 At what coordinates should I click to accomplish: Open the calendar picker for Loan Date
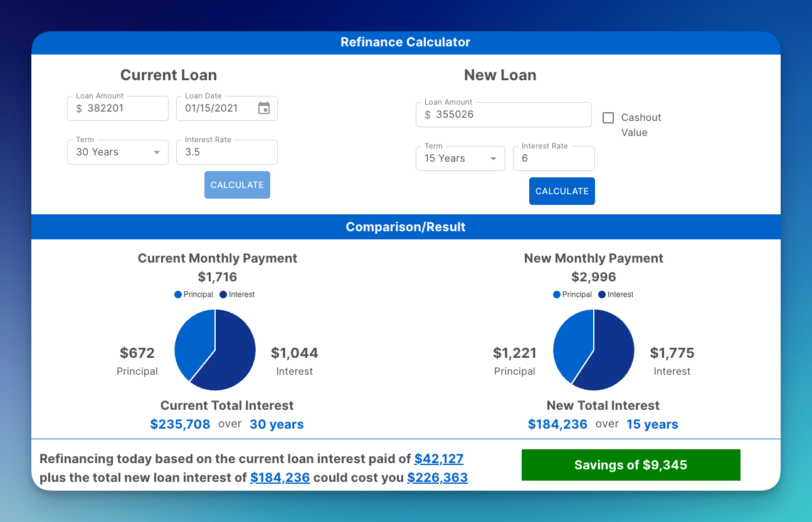pyautogui.click(x=263, y=108)
